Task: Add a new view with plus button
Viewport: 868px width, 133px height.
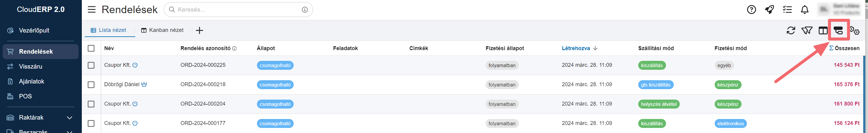Action: click(199, 31)
